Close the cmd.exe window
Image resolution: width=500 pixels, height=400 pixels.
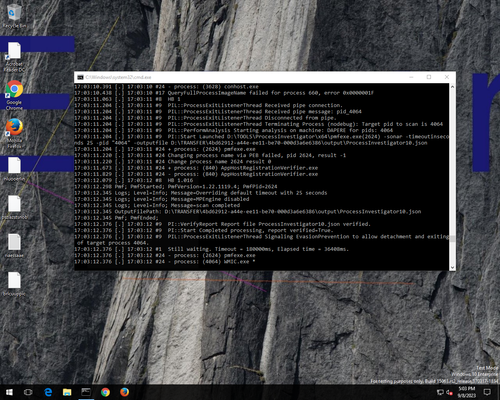(x=447, y=77)
